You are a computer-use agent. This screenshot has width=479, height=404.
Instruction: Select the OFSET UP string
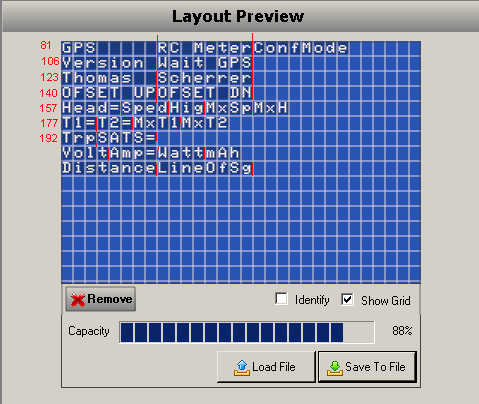pyautogui.click(x=109, y=92)
